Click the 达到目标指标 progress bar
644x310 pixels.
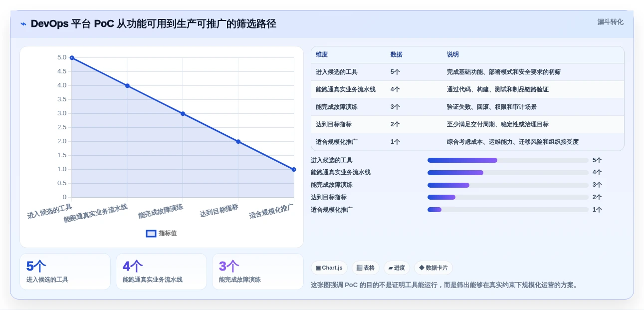point(508,197)
